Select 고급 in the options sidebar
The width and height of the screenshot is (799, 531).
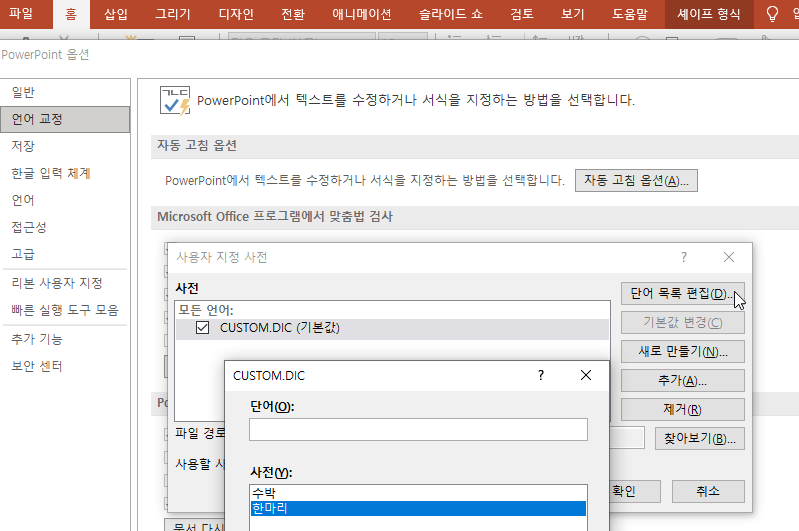coord(65,254)
